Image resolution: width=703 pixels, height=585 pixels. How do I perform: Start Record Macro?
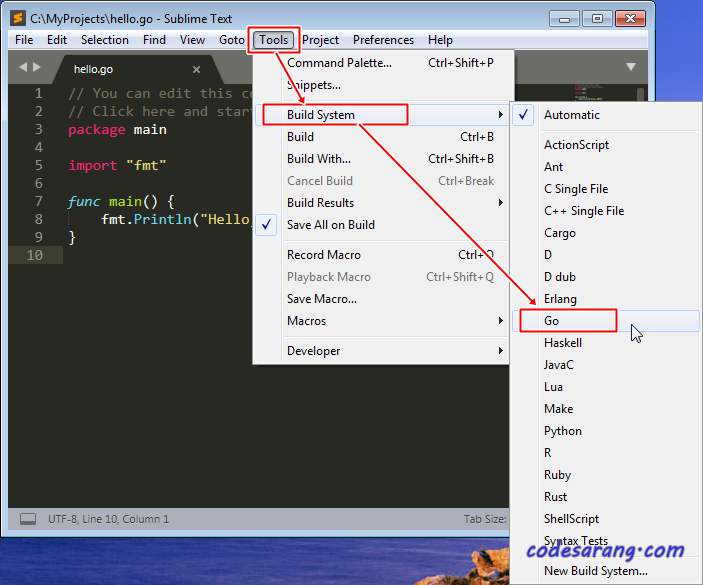pyautogui.click(x=382, y=255)
